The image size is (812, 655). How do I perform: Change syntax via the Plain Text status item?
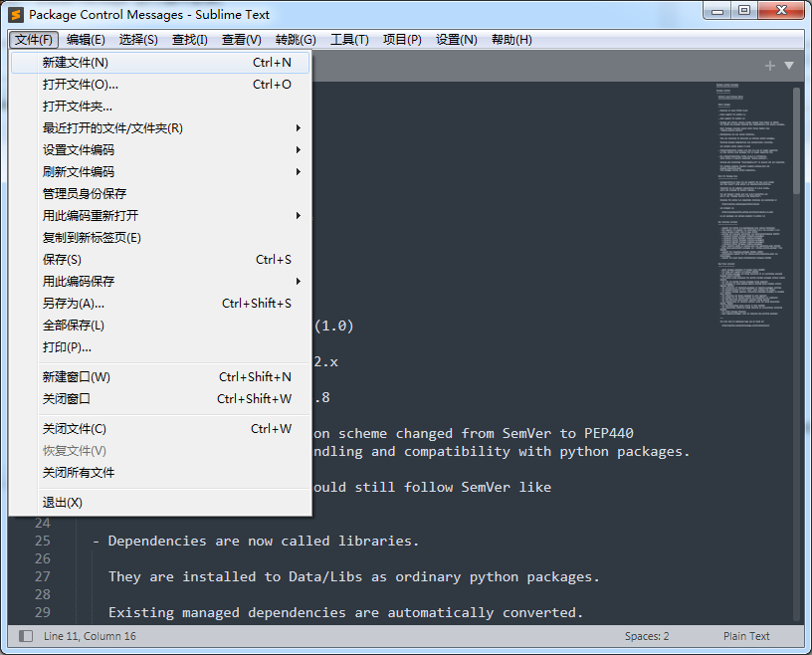[x=746, y=635]
